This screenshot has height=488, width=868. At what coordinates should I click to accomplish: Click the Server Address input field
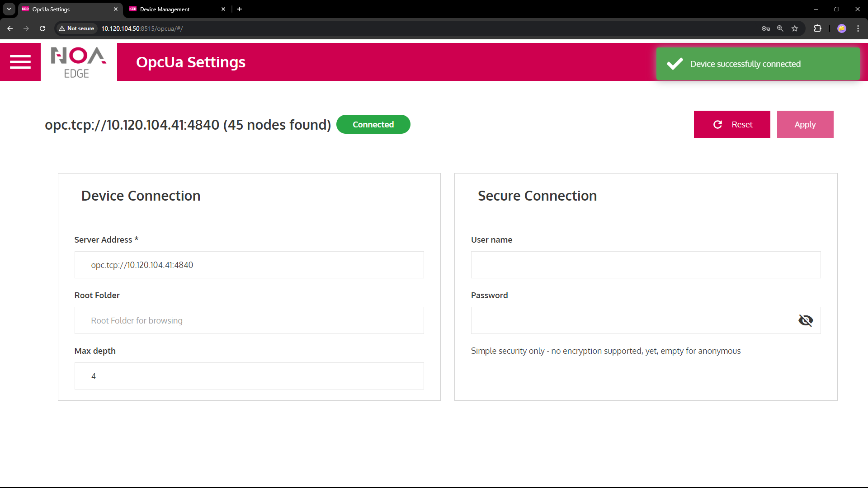pos(249,265)
